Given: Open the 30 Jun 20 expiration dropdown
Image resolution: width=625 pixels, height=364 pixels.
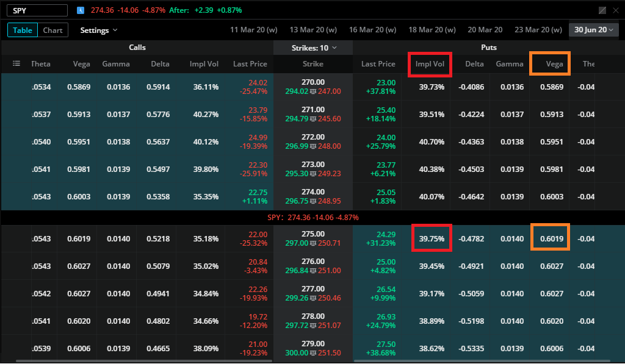Looking at the screenshot, I should point(593,30).
